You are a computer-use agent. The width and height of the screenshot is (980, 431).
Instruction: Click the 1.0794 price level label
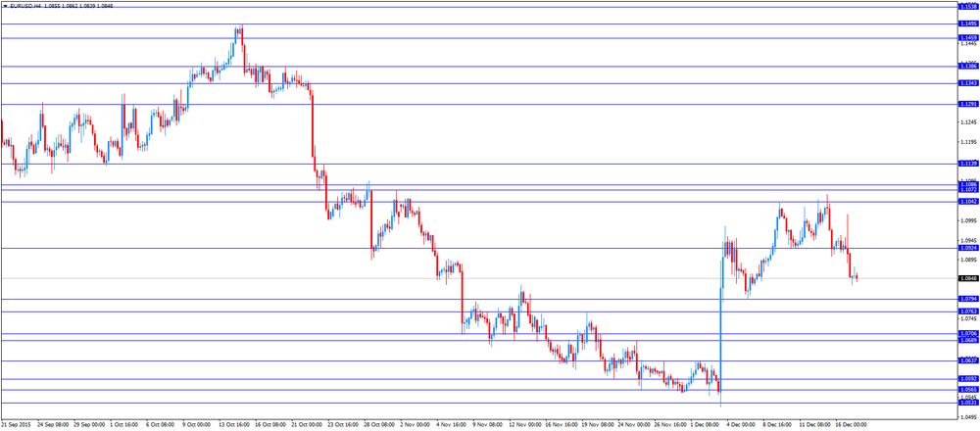(x=968, y=299)
